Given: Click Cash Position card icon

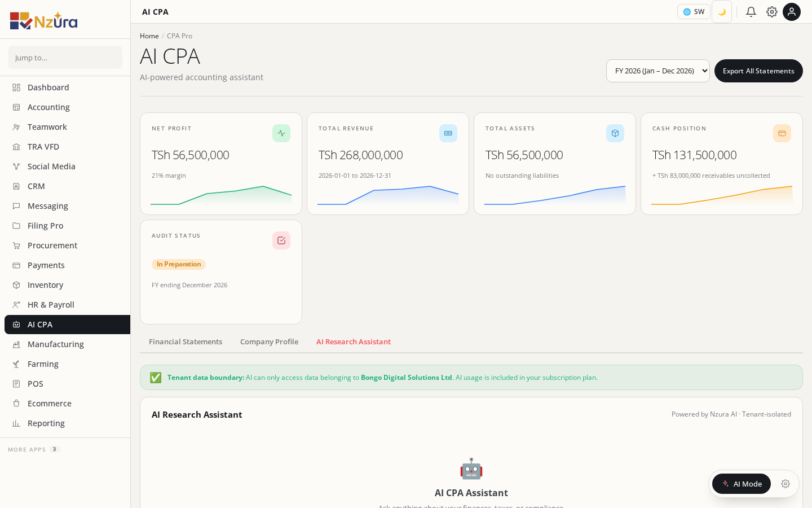Looking at the screenshot, I should pos(782,133).
